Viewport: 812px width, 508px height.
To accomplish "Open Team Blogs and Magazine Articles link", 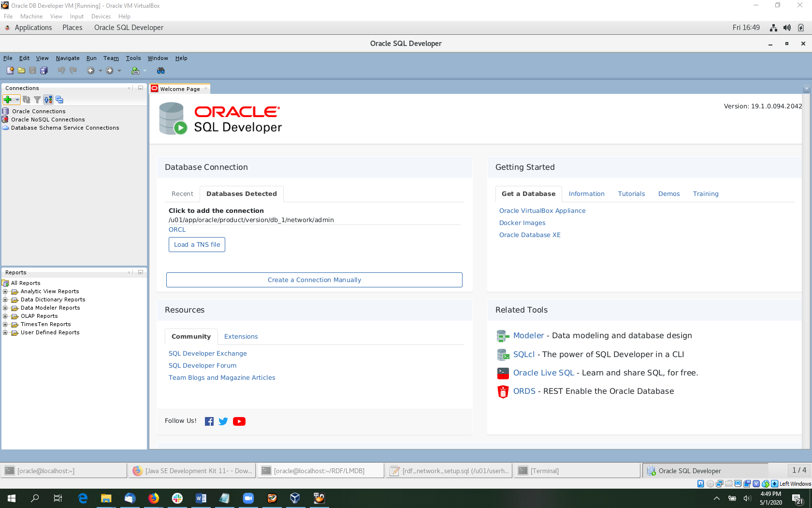I will pos(222,378).
